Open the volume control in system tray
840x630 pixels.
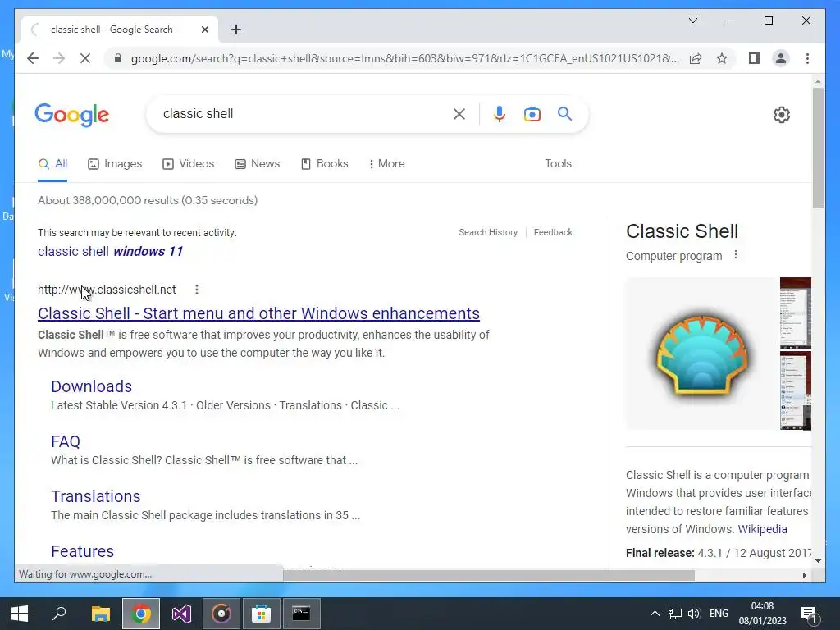[694, 614]
